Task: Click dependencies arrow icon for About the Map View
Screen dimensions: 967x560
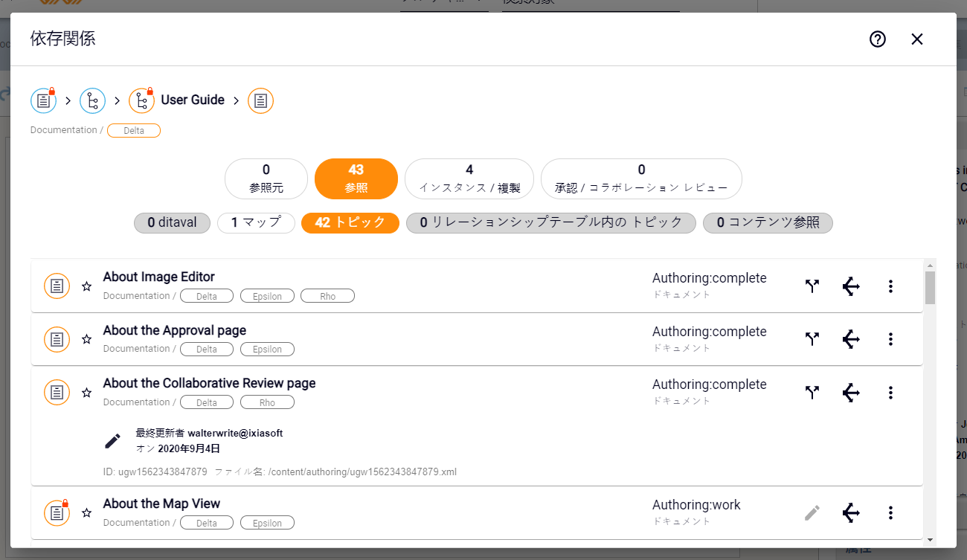Action: [x=851, y=512]
